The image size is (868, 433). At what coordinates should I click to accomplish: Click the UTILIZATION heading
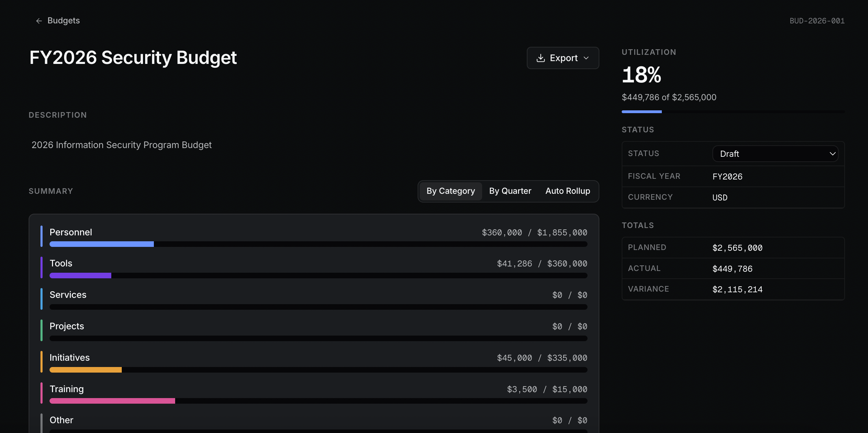[649, 52]
